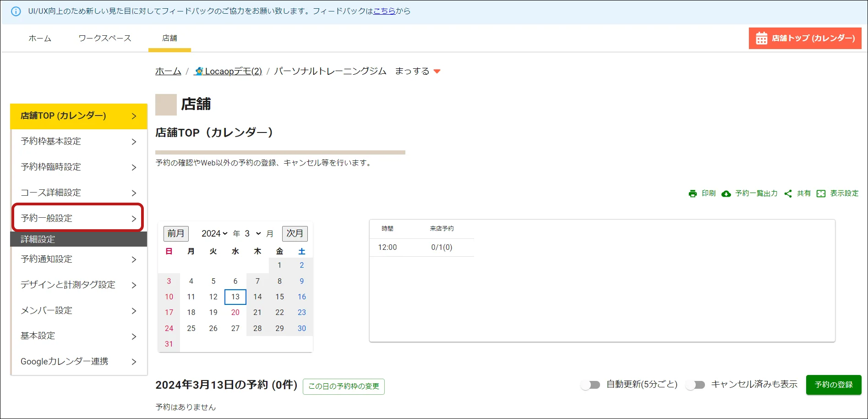Viewport: 868px width, 419px height.
Task: Switch to the 店舗 tab
Action: click(x=169, y=38)
